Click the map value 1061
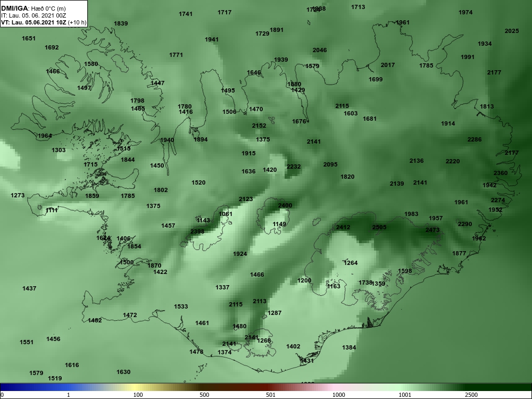The image size is (532, 399). tap(226, 214)
